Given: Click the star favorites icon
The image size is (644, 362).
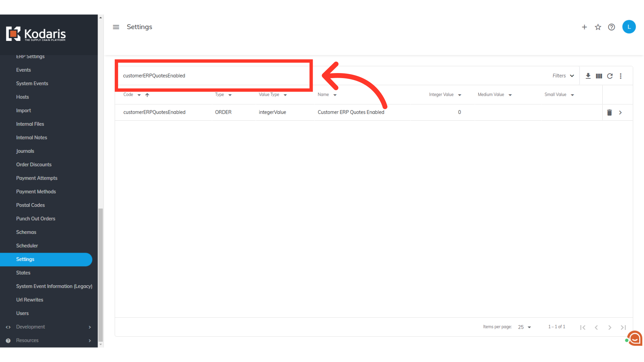Looking at the screenshot, I should 598,27.
